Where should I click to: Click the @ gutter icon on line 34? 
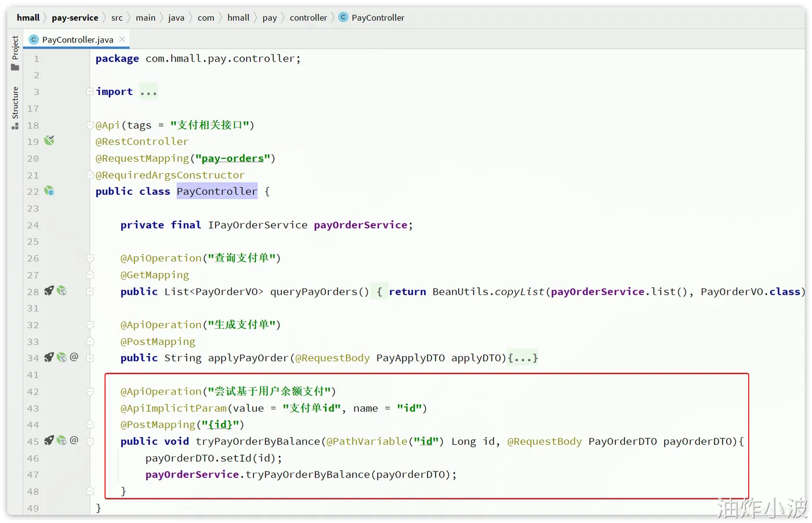pos(74,357)
